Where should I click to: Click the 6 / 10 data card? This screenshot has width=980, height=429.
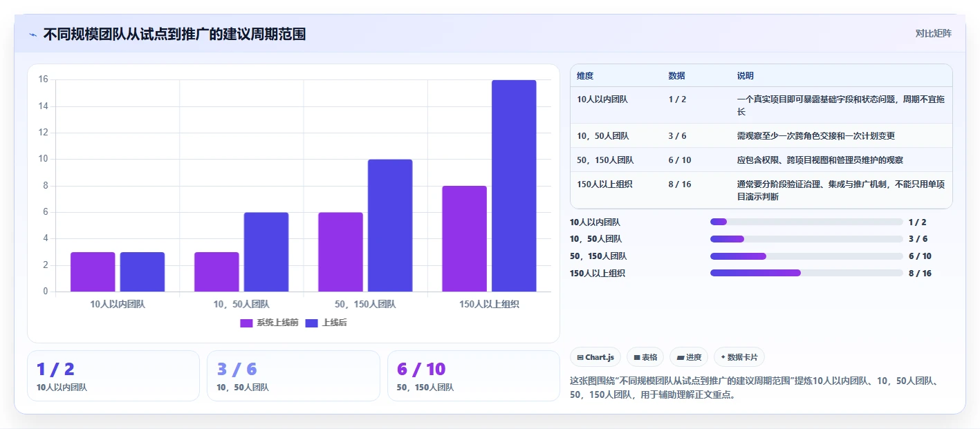[x=473, y=376]
